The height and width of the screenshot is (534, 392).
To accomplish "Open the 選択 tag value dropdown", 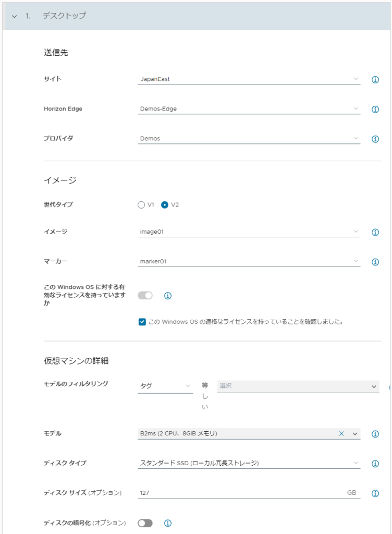I will pyautogui.click(x=298, y=386).
